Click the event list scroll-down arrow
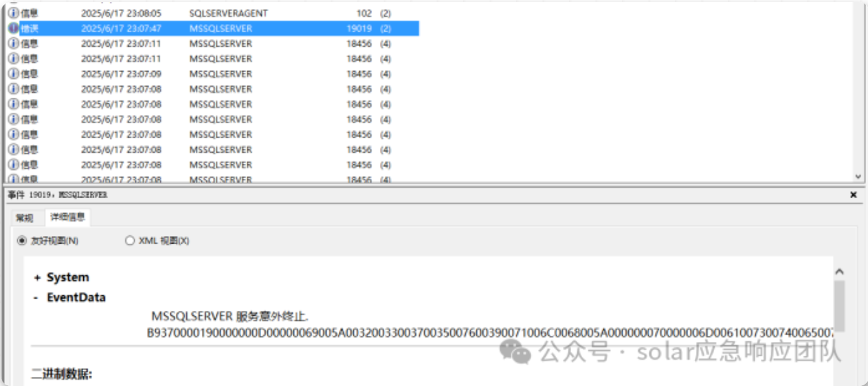868x386 pixels. click(857, 176)
